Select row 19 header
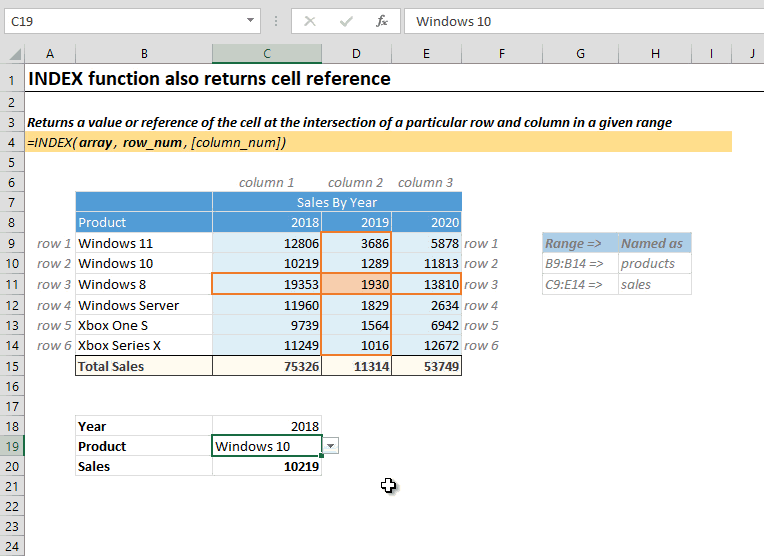The image size is (764, 556). pos(12,446)
